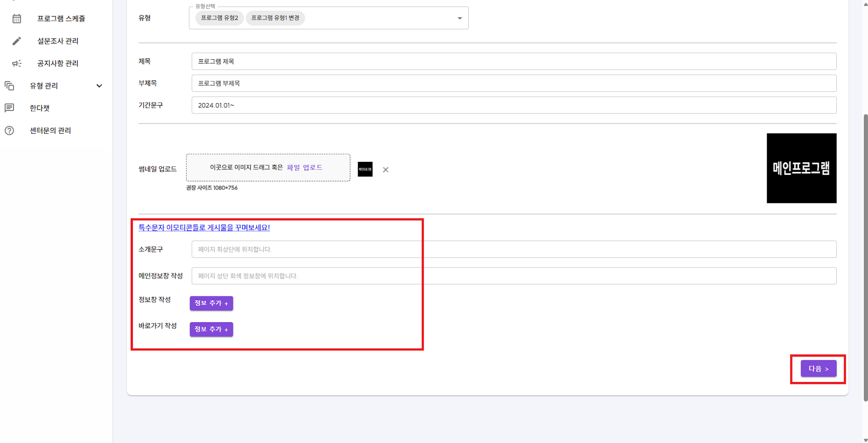Click 정보 추가 + button for 바로가기 작성
Viewport: 868px width, 443px height.
click(211, 330)
